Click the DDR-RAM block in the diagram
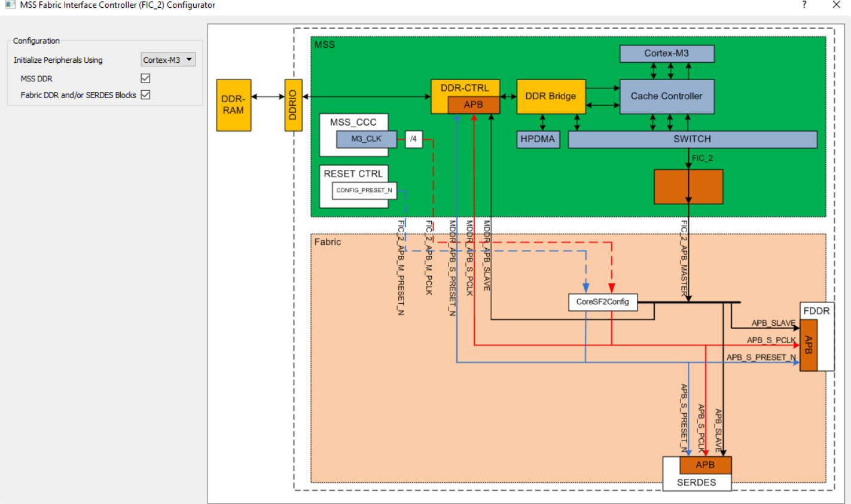 [233, 105]
